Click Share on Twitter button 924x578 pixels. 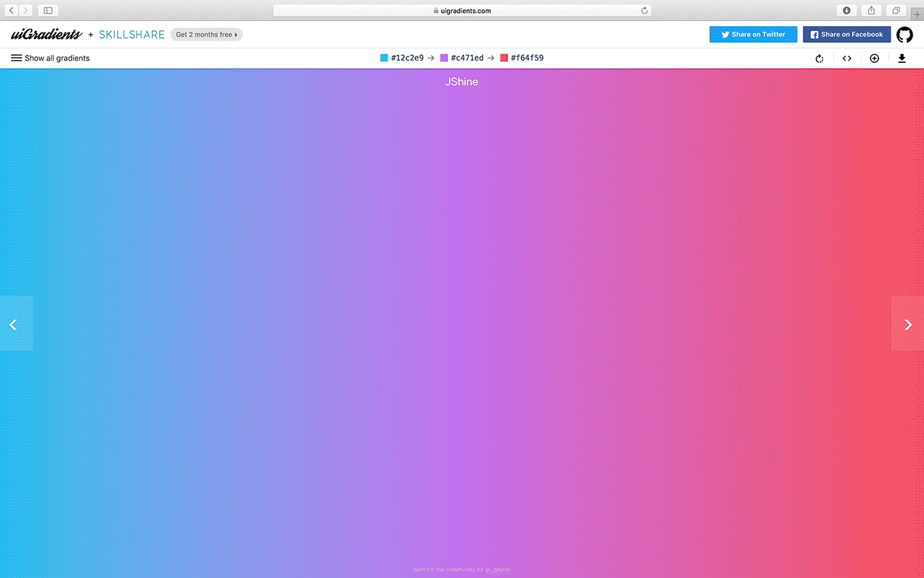[753, 35]
